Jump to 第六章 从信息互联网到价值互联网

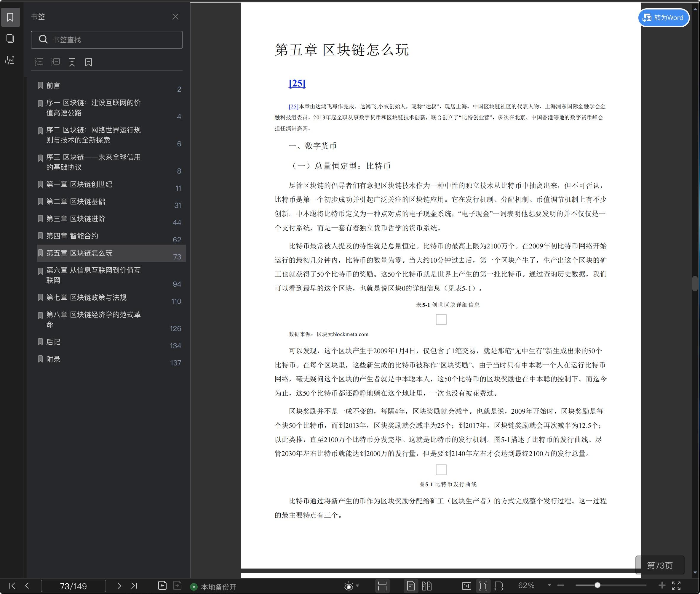click(x=111, y=275)
